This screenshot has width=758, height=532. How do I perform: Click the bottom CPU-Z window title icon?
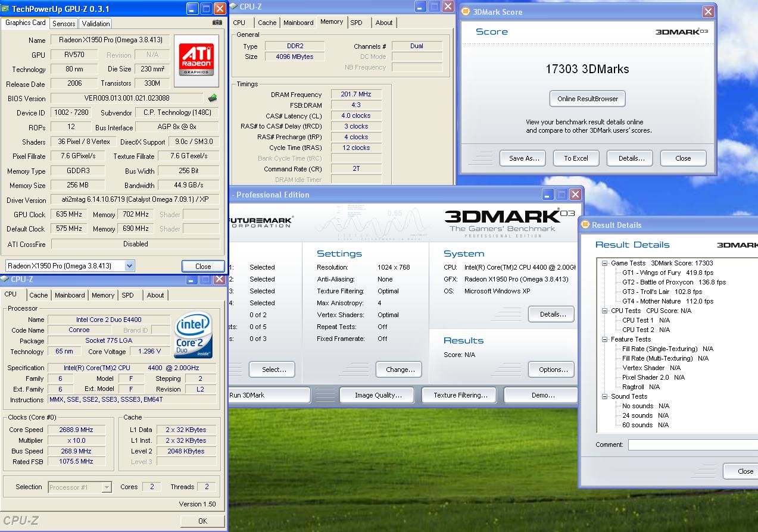[5, 279]
